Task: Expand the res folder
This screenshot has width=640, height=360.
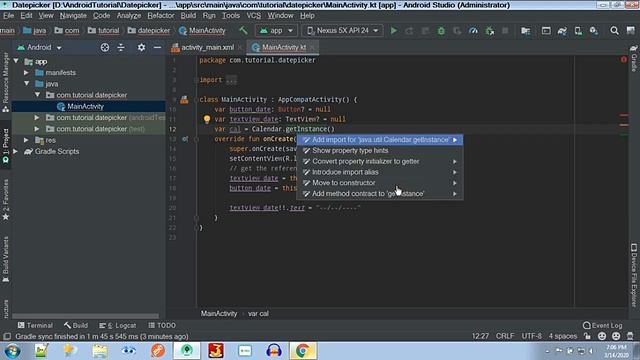Action: (x=26, y=140)
